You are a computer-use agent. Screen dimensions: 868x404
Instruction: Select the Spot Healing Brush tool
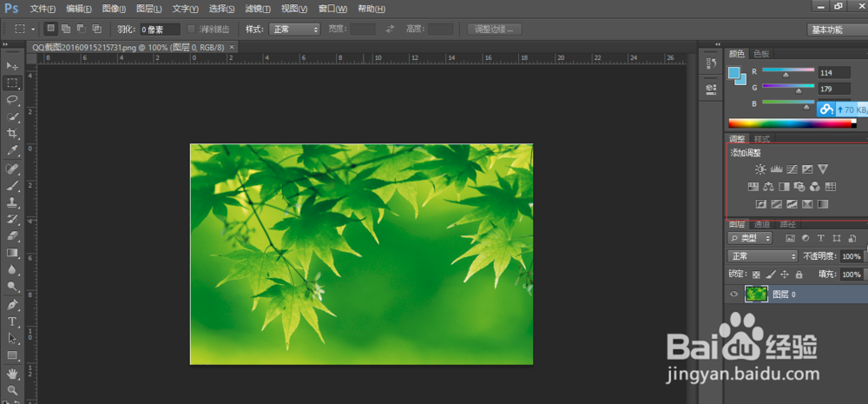12,169
